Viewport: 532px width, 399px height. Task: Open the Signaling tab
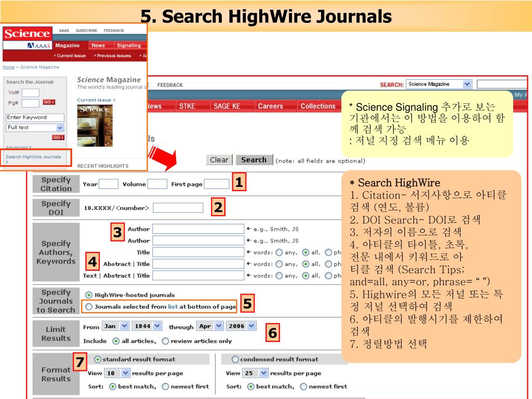point(129,46)
